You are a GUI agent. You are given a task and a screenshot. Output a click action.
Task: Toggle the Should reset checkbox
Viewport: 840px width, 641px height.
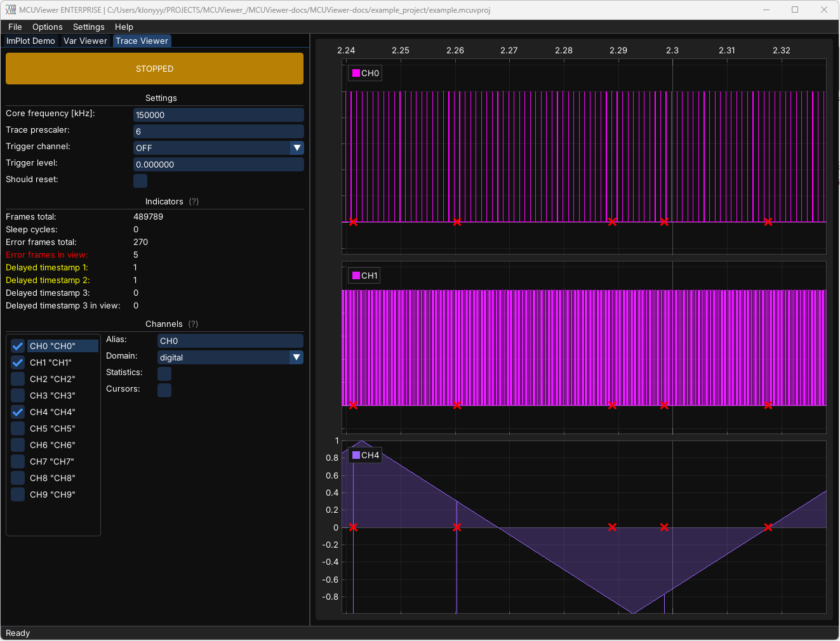pyautogui.click(x=140, y=181)
